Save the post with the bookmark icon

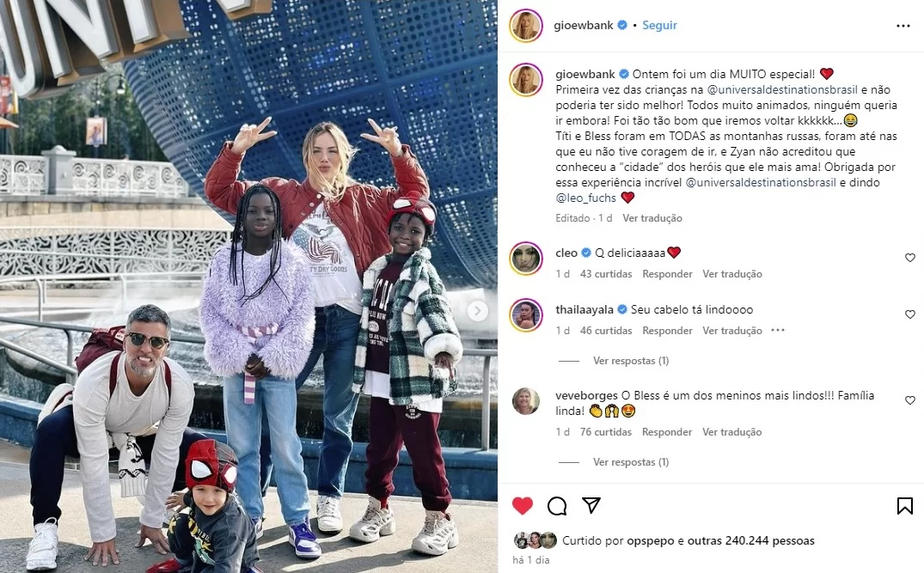click(x=904, y=506)
